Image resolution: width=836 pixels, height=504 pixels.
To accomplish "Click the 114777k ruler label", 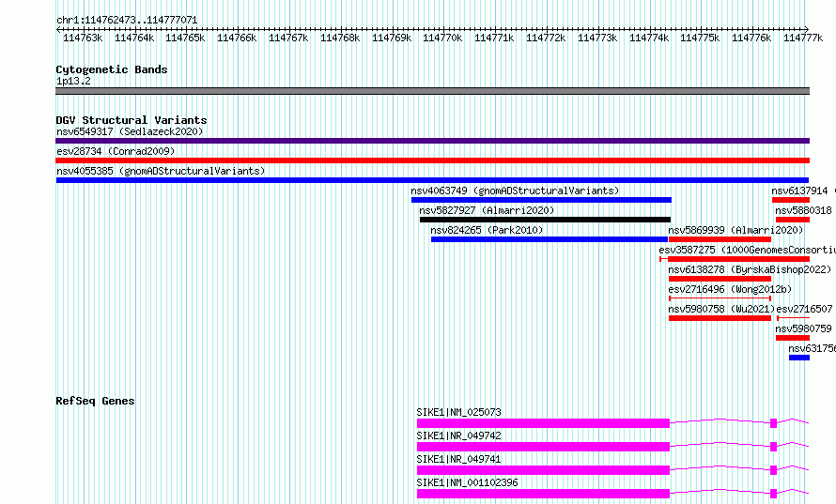I will 803,38.
